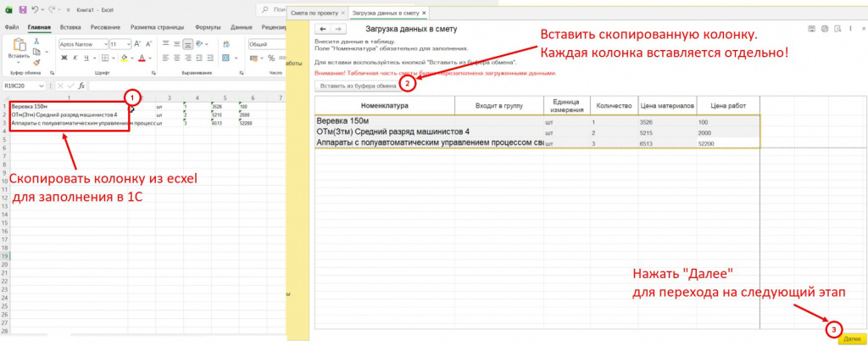Viewport: 868px width, 346px height.
Task: Save the Excel workbook with the floppy icon
Action: [x=22, y=10]
